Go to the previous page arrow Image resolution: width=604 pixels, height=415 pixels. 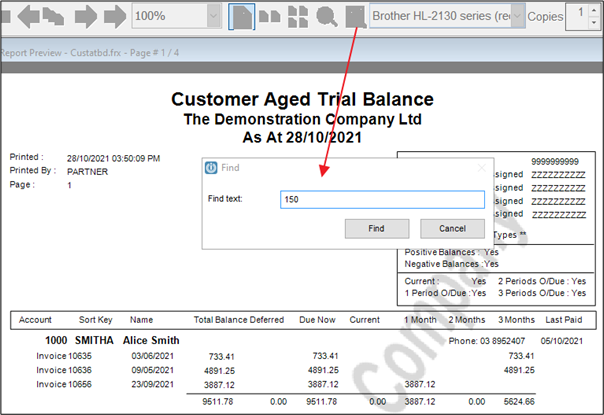[28, 16]
